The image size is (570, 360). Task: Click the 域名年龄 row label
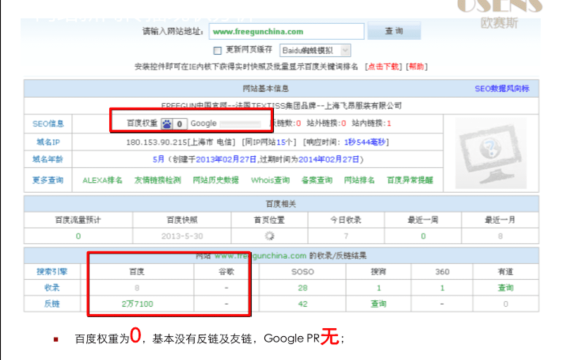48,159
